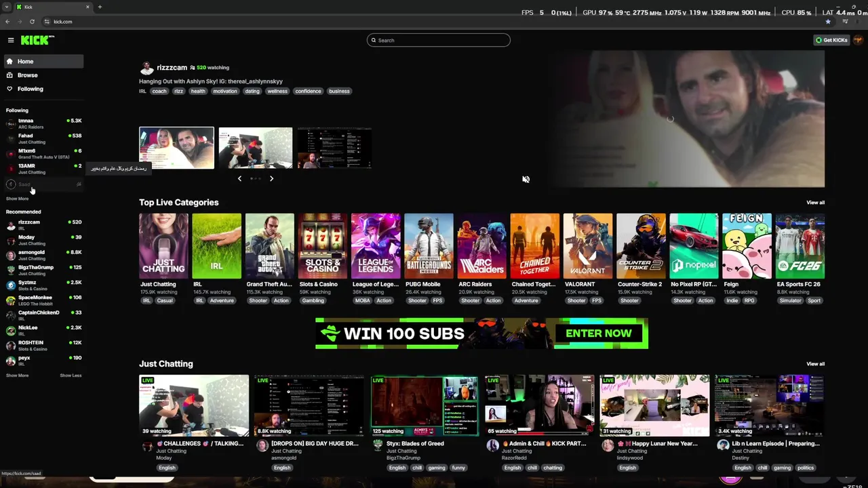The height and width of the screenshot is (488, 868).
Task: Open Admin & Chill stream title
Action: click(x=544, y=444)
